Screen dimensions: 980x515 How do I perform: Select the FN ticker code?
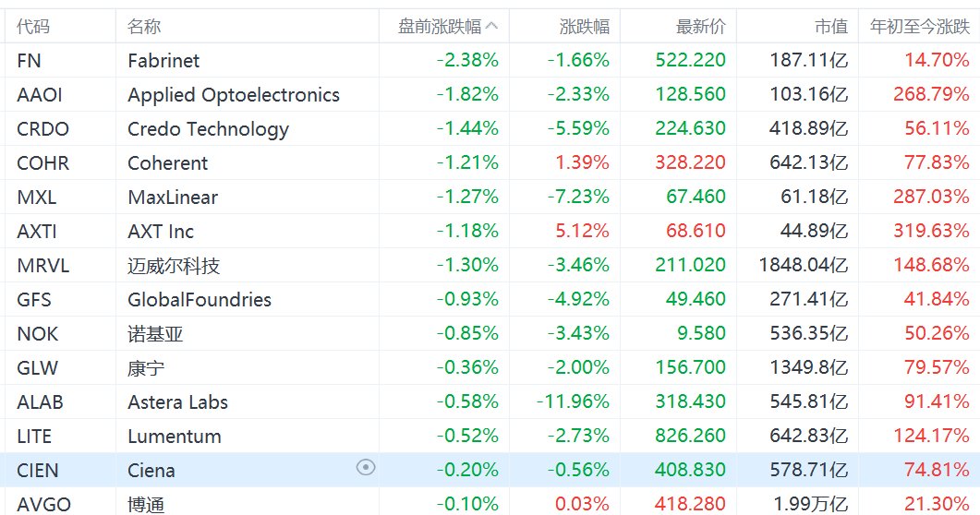point(29,61)
